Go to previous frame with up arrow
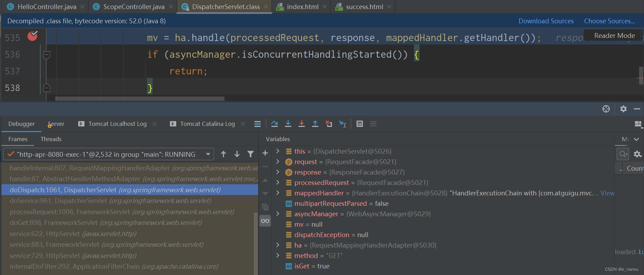644x275 pixels. 223,154
